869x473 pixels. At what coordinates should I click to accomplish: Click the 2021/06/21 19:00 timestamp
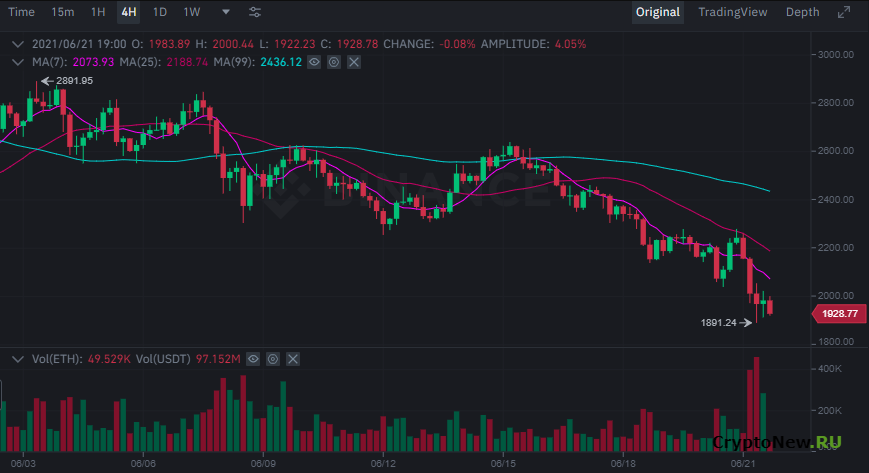point(79,44)
